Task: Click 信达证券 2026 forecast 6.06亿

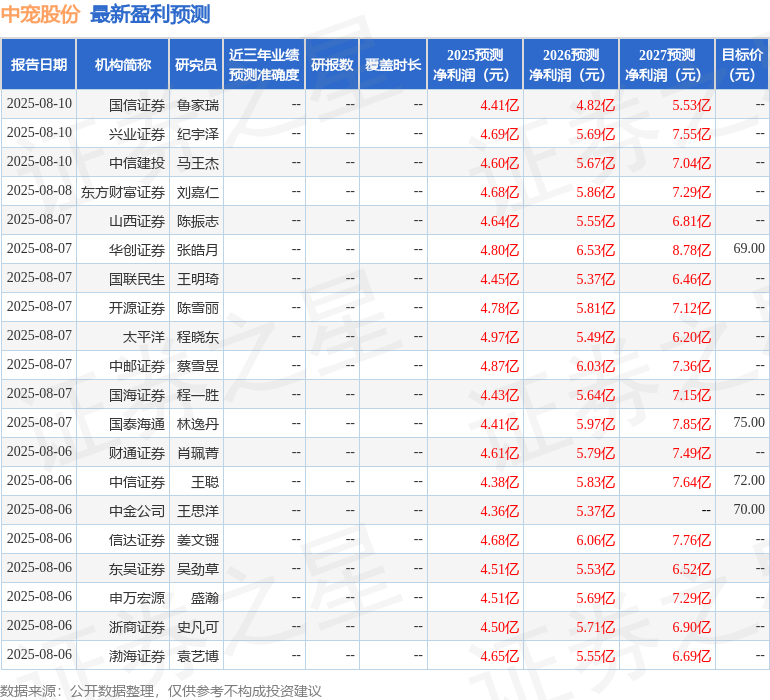Action: point(595,540)
